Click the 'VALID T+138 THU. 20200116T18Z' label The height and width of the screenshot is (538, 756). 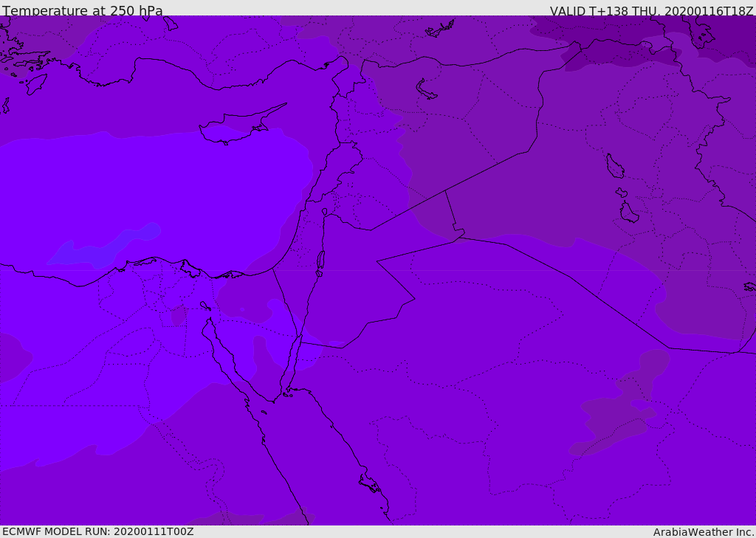point(651,10)
